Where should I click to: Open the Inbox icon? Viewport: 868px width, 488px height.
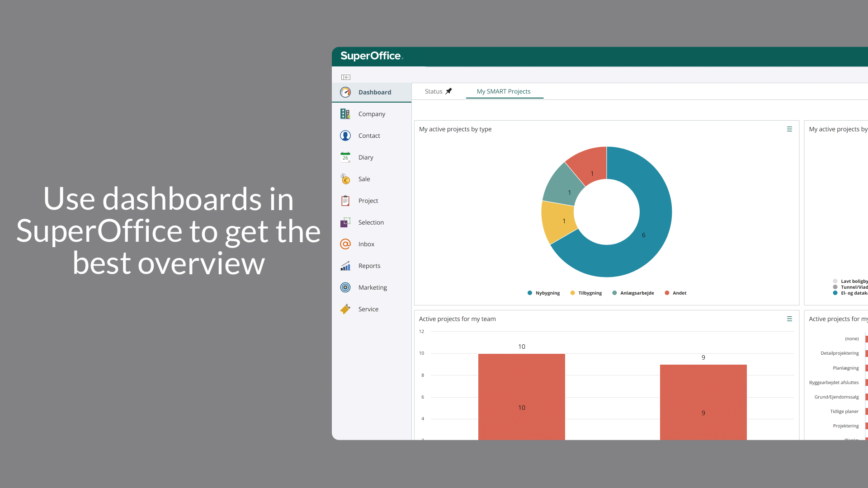344,244
